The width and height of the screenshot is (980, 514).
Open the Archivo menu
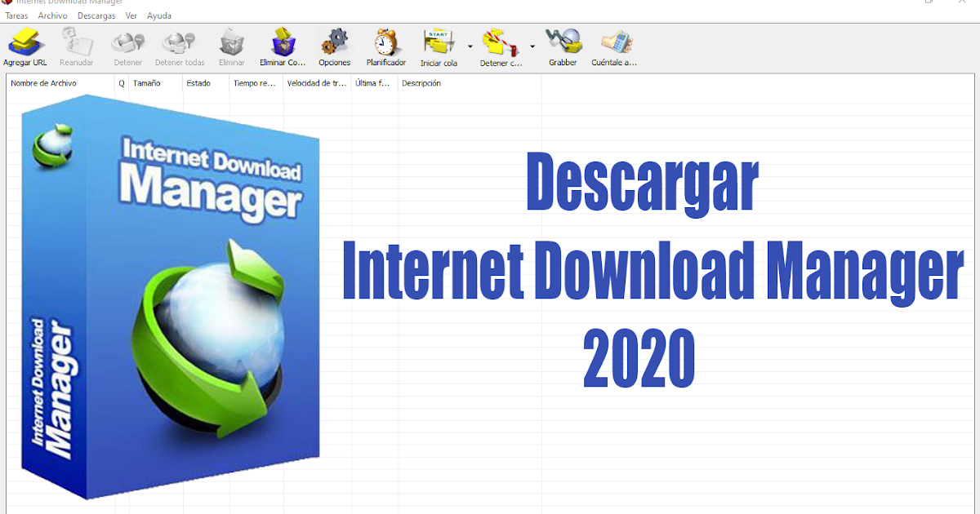(x=51, y=16)
